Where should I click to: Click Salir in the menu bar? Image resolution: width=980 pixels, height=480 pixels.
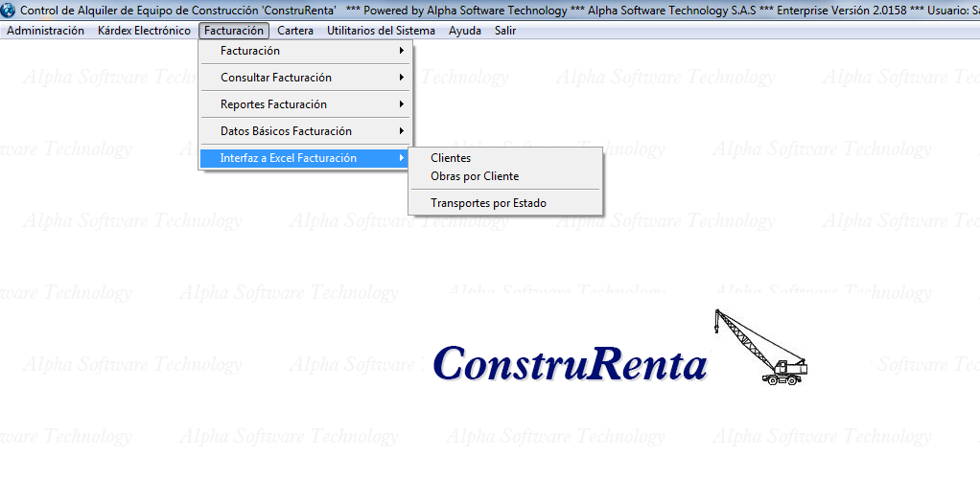tap(505, 31)
